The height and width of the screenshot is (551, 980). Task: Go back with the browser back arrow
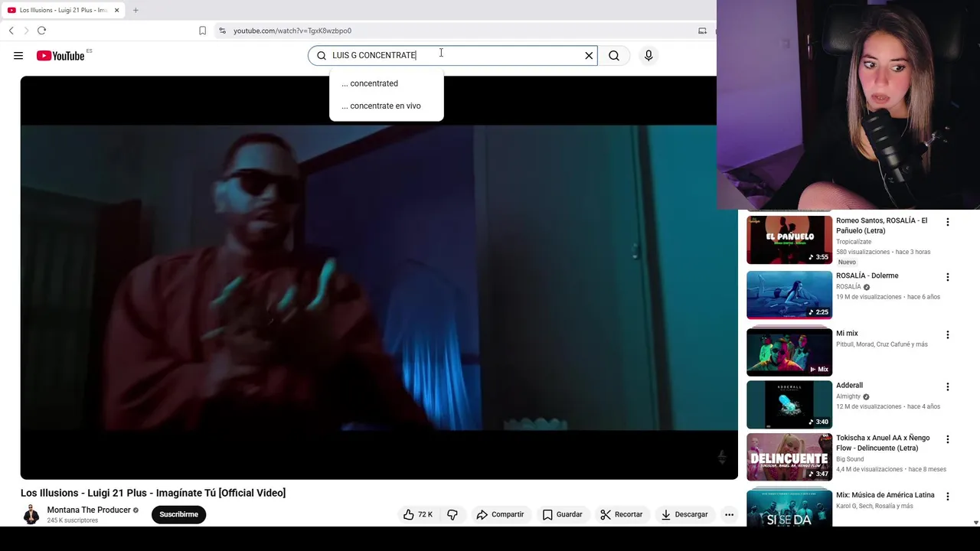11,31
